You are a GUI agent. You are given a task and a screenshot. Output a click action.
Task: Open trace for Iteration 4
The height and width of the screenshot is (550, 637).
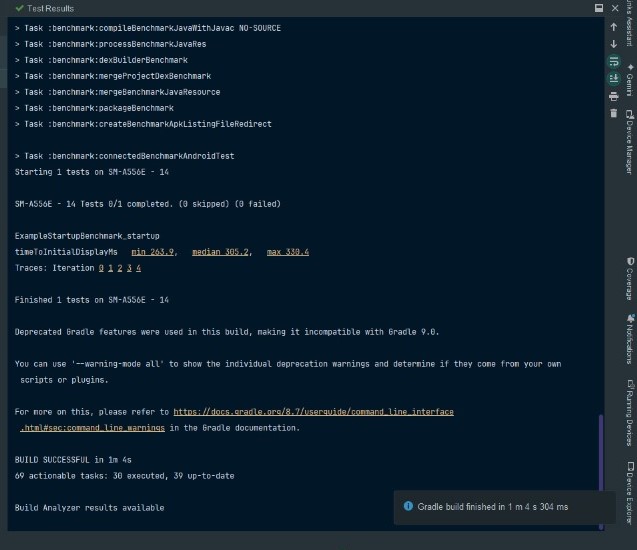[139, 268]
